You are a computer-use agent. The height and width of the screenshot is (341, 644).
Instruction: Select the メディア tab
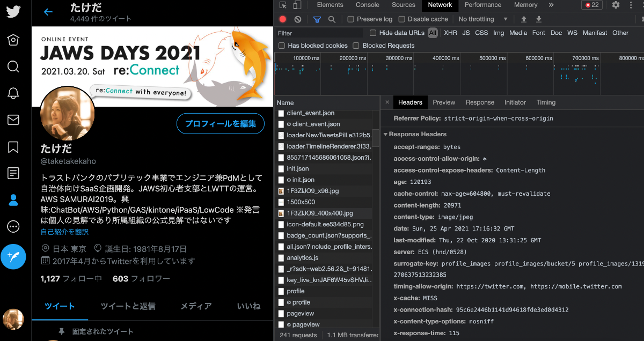(x=196, y=306)
